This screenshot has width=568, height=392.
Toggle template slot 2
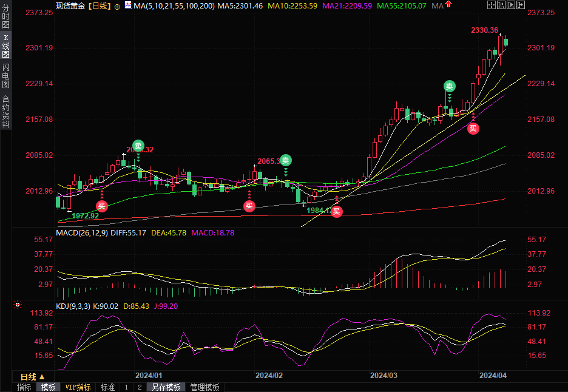point(140,387)
